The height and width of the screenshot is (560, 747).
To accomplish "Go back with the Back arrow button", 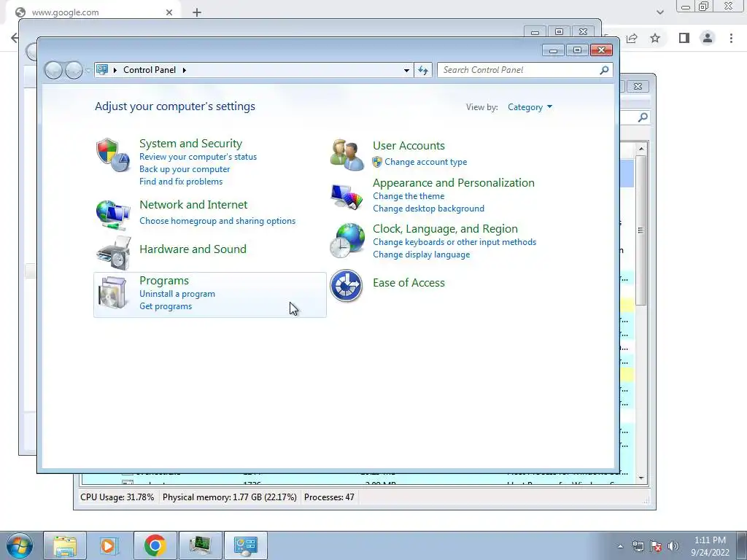I will 53,71.
